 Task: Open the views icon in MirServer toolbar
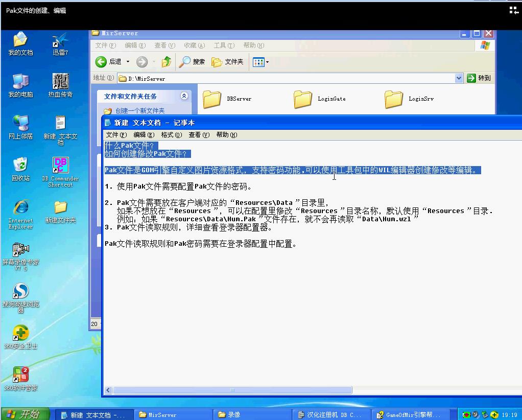(258, 62)
